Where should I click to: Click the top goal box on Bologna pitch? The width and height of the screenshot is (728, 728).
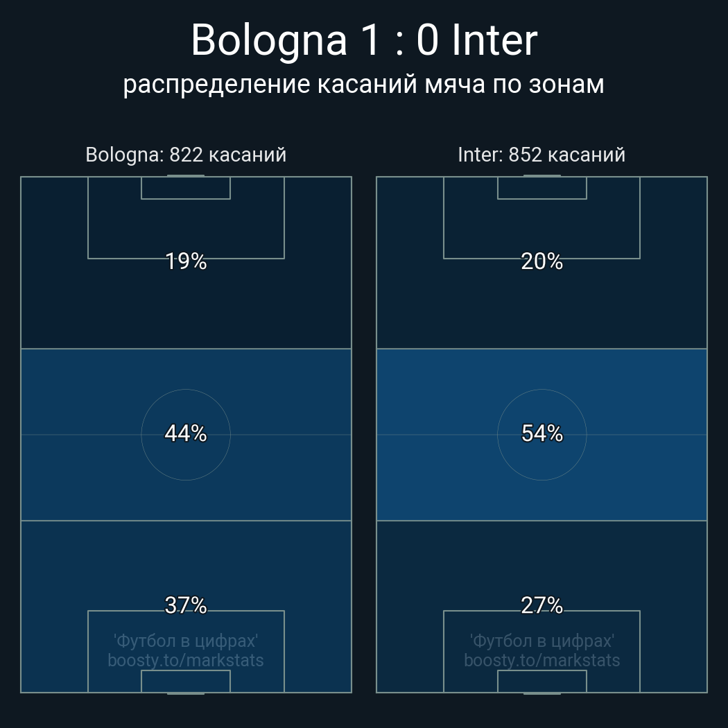tap(186, 188)
